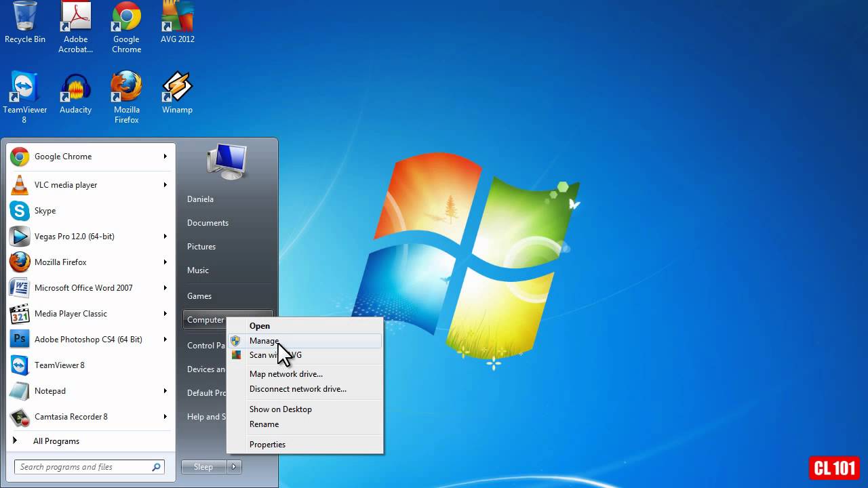Open Adobe Photoshop CS4 from the Start menu

pos(88,339)
